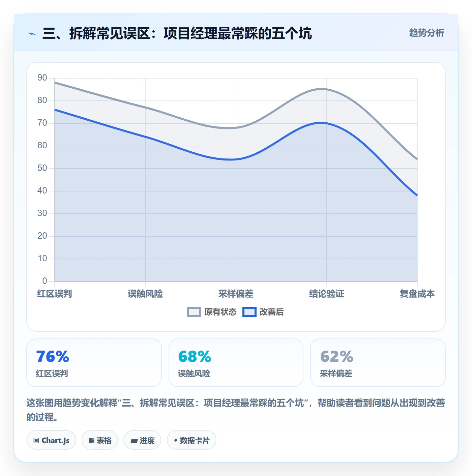
Task: Click the 趋势分析 label in the header
Action: click(426, 33)
